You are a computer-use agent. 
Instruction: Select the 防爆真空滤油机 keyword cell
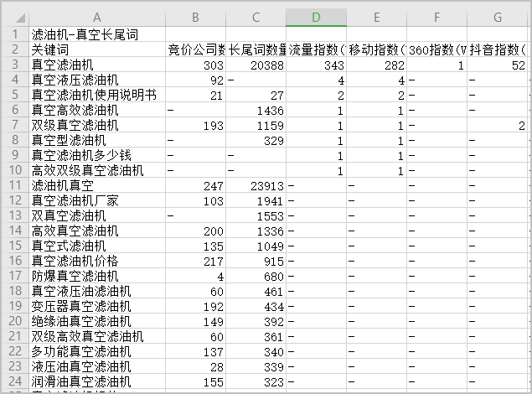(96, 276)
